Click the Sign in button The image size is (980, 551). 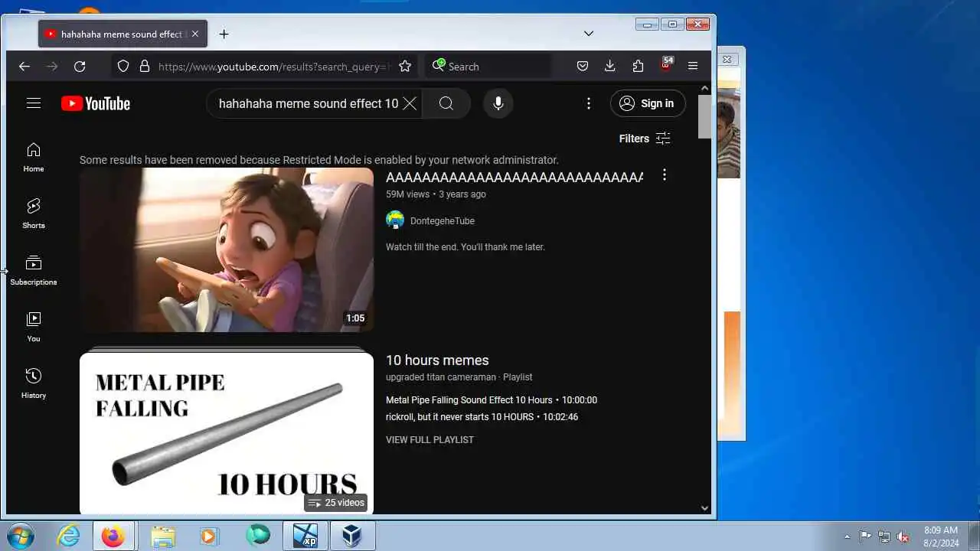pyautogui.click(x=648, y=103)
